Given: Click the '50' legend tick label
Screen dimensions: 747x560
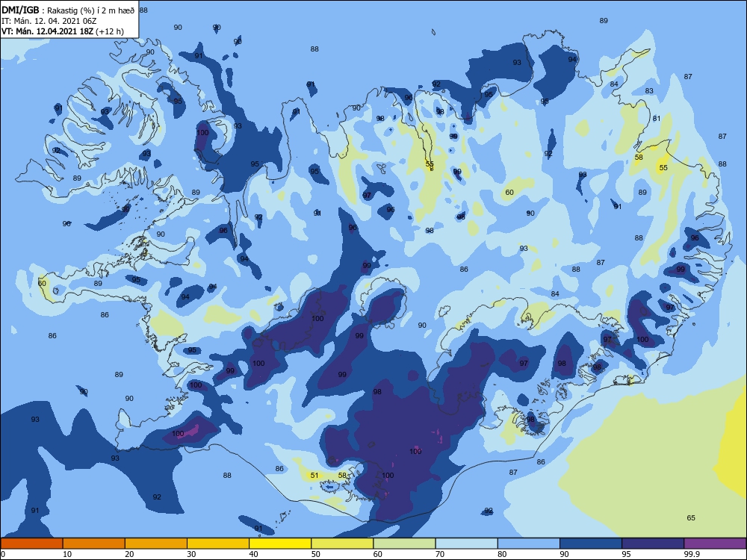Looking at the screenshot, I should 316,554.
